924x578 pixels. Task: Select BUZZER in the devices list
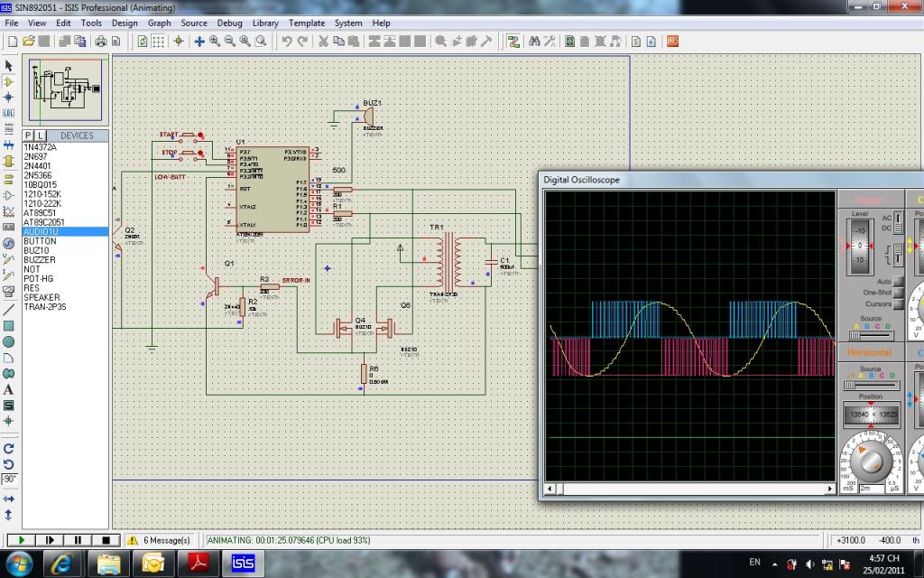point(39,259)
